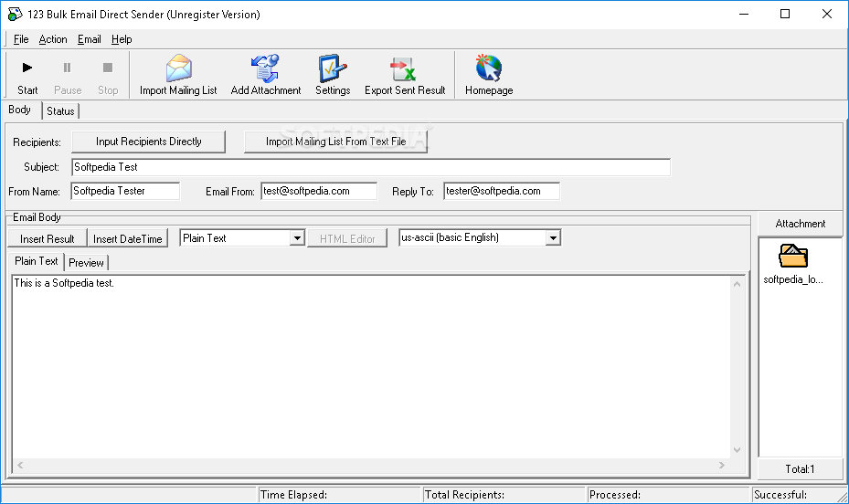Click horizontal scrollbar right arrow

click(722, 465)
